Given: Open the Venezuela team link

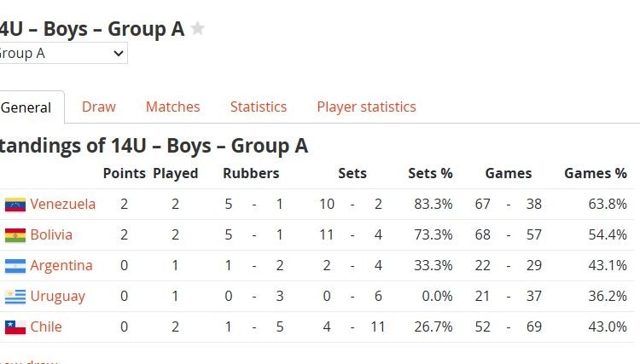Looking at the screenshot, I should (x=62, y=205).
